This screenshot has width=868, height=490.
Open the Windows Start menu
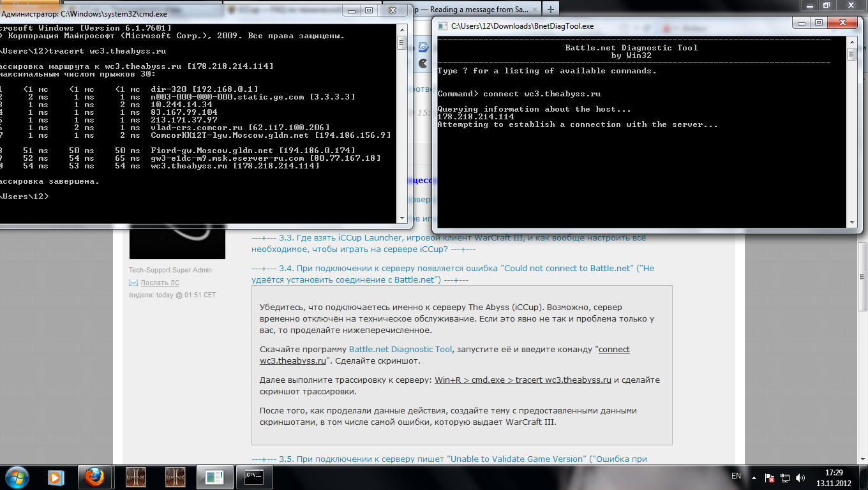(17, 477)
